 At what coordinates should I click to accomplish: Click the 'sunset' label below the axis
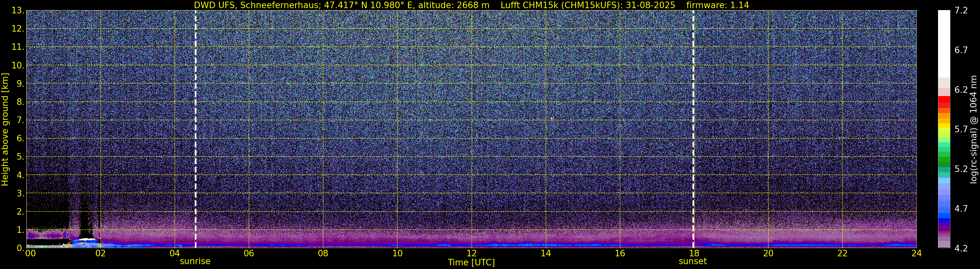pyautogui.click(x=693, y=261)
